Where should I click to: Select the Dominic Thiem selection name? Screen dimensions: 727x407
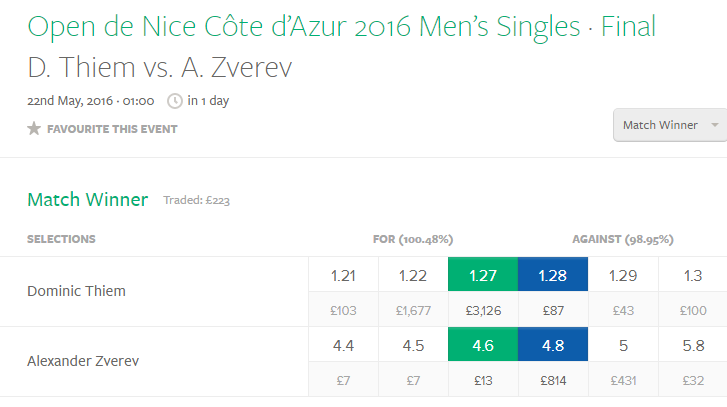[77, 291]
